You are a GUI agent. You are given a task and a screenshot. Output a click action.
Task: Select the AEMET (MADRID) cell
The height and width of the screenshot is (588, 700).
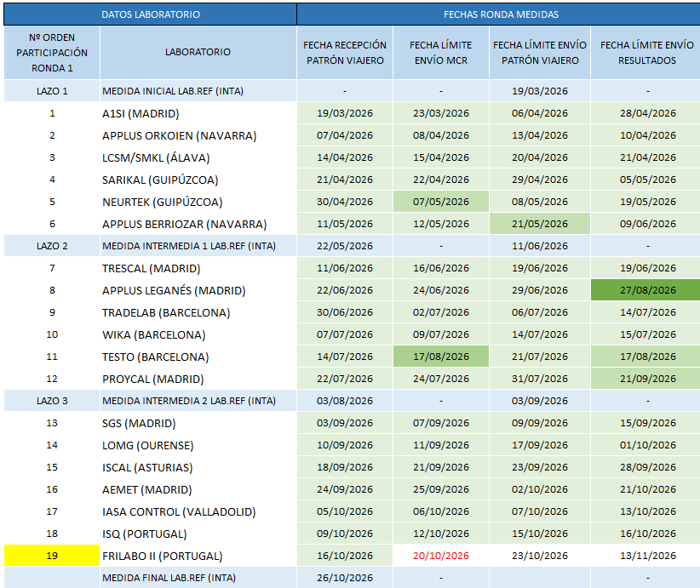pyautogui.click(x=198, y=489)
